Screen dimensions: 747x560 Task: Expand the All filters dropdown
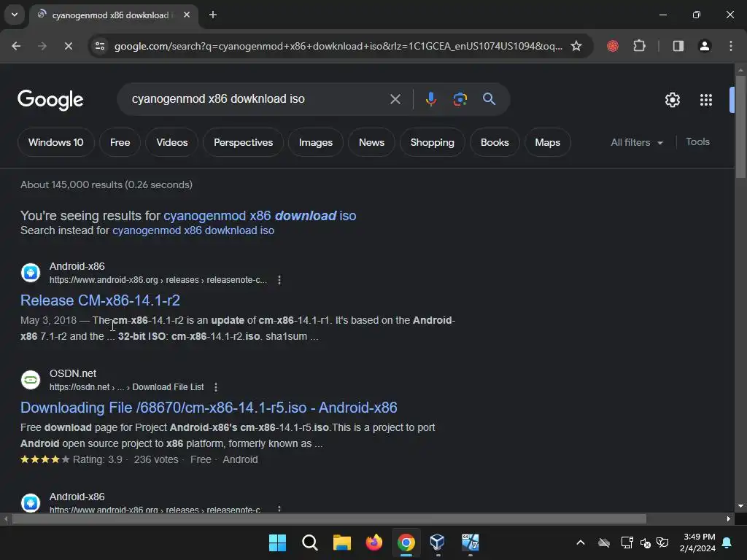tap(636, 142)
